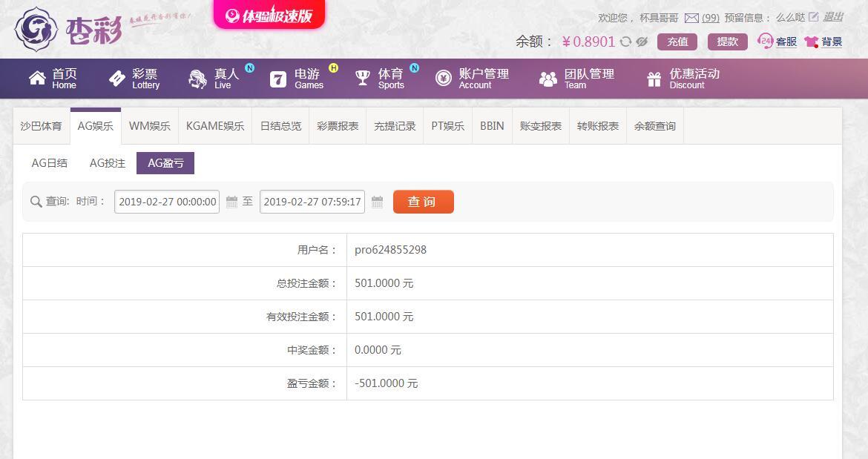Screen dimensions: 868x459
Task: Open the end date calendar picker
Action: point(377,202)
